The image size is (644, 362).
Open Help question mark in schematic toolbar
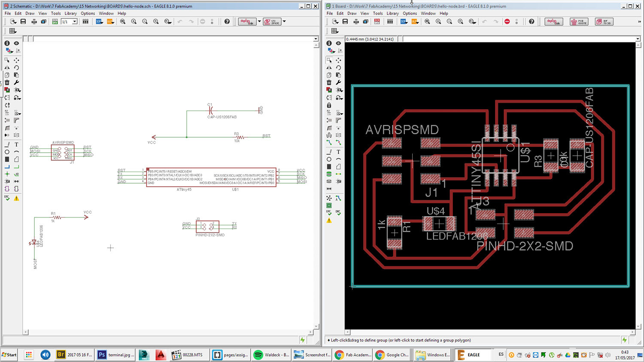pyautogui.click(x=227, y=21)
